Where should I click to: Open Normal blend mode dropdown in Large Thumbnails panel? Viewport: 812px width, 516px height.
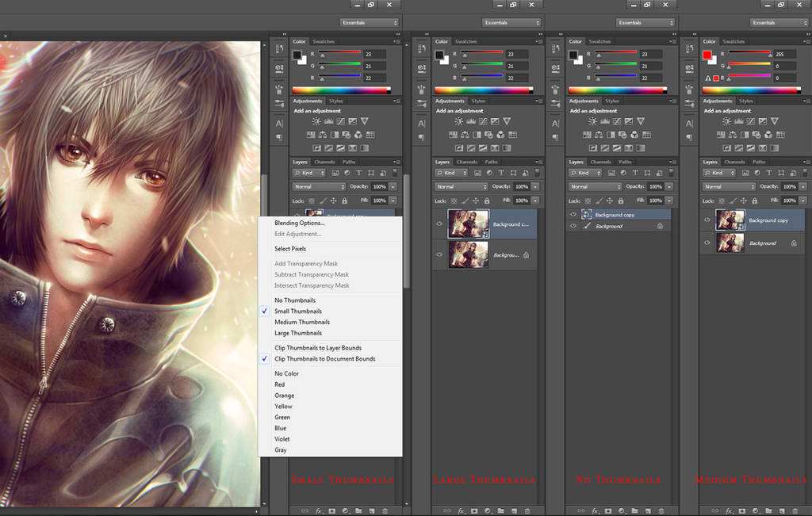click(462, 186)
